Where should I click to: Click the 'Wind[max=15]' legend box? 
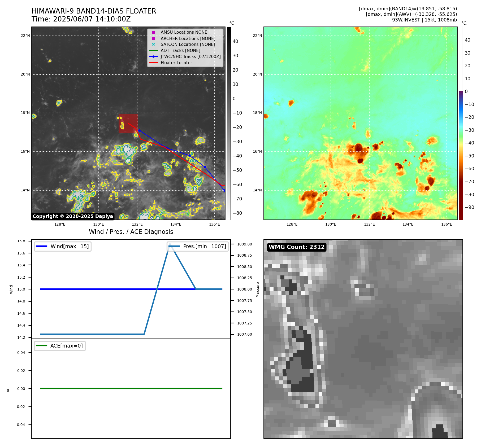coord(63,246)
